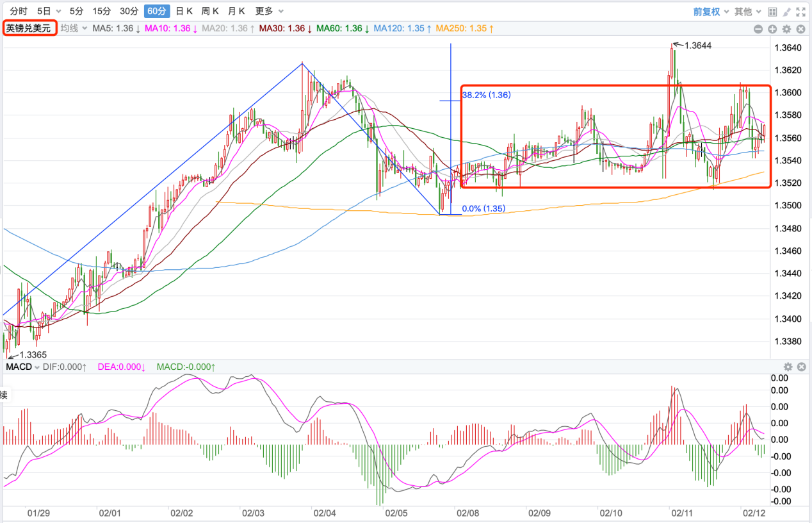Select the active 60分 interval tab

pyautogui.click(x=157, y=12)
